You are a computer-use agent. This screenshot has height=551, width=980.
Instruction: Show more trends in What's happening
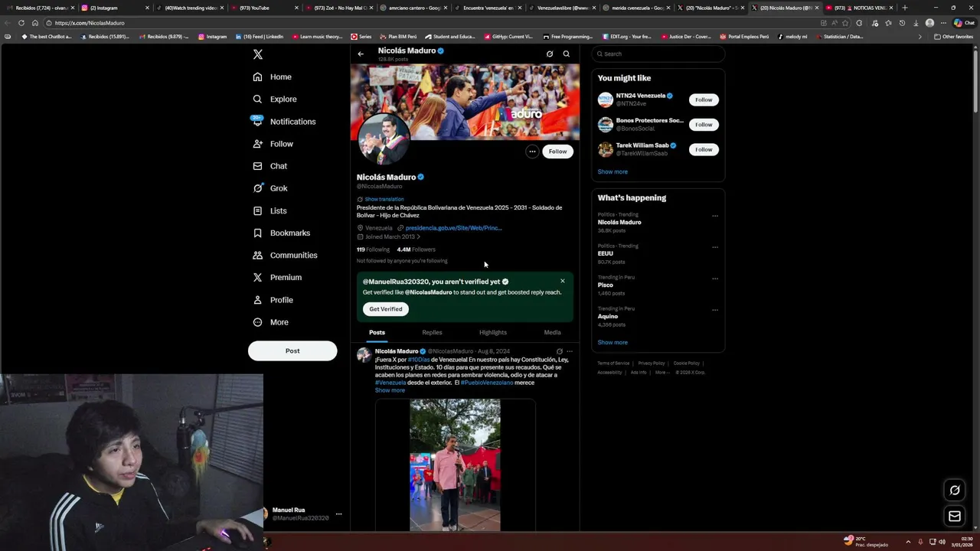(x=612, y=342)
